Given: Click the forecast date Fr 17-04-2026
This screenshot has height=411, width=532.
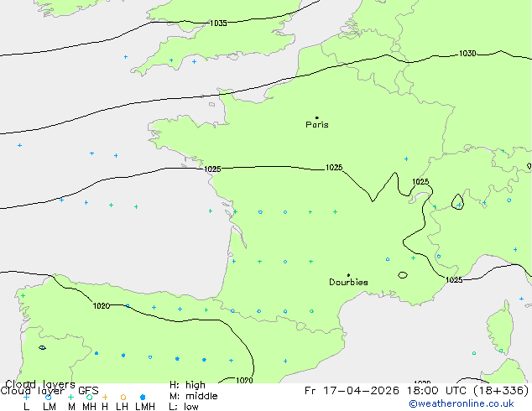Looking at the screenshot, I should [352, 391].
